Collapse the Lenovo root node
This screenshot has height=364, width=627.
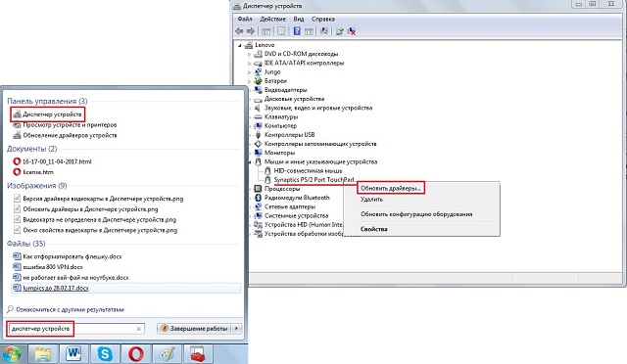[240, 45]
